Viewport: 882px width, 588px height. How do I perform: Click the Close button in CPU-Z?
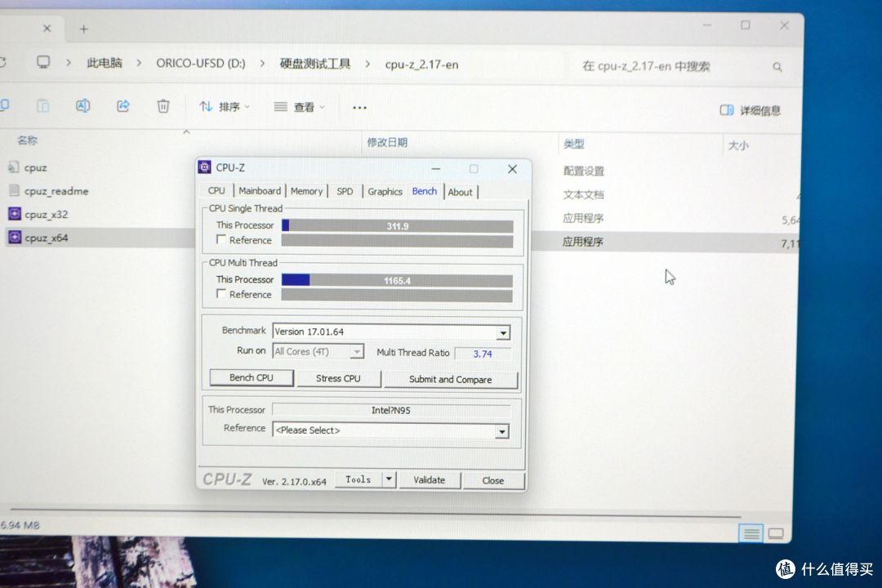[x=492, y=480]
